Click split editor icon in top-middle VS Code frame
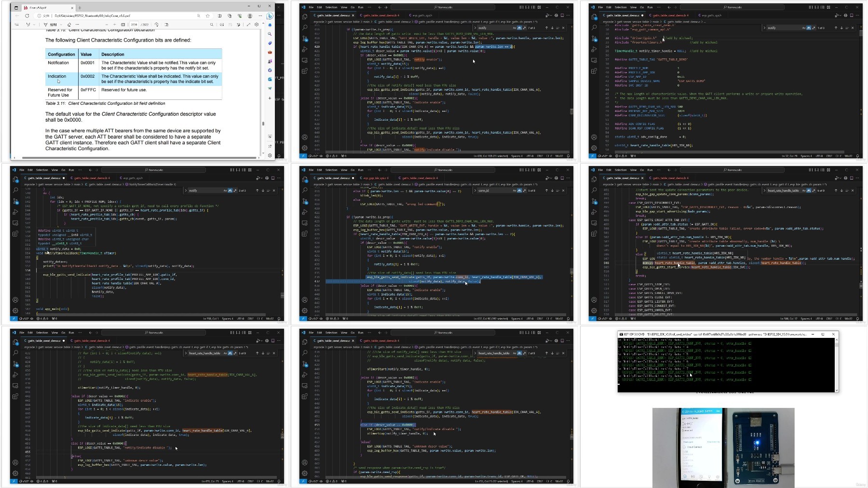Viewport: 868px width, 488px height. click(x=562, y=15)
